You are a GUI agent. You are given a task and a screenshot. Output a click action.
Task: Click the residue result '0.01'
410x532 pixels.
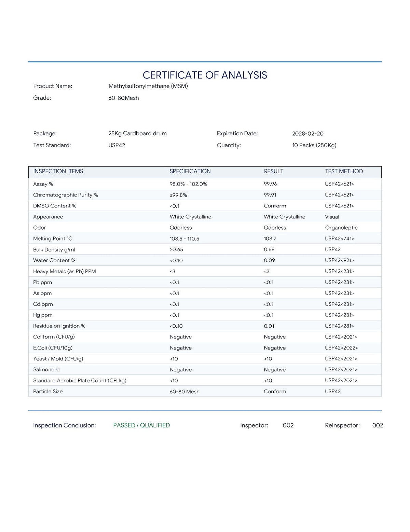[269, 326]
